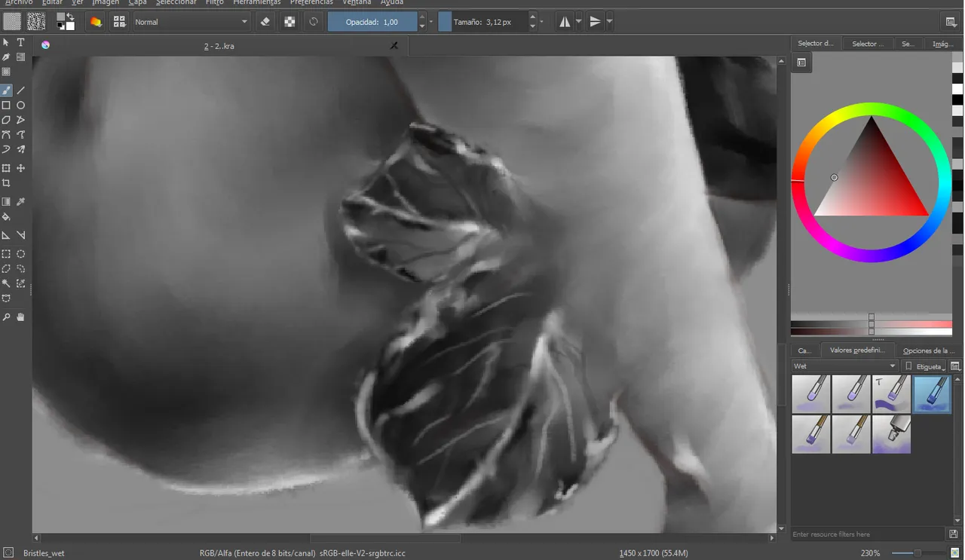Open the toolbar gradient chooser
The width and height of the screenshot is (965, 560).
click(13, 22)
